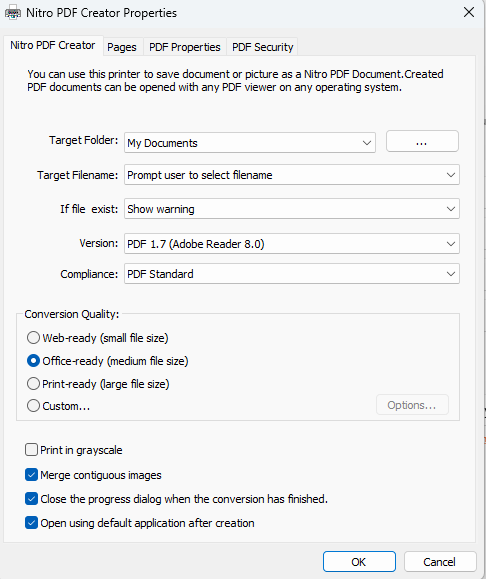Expand the Compliance dropdown
The image size is (486, 579).
coord(292,274)
